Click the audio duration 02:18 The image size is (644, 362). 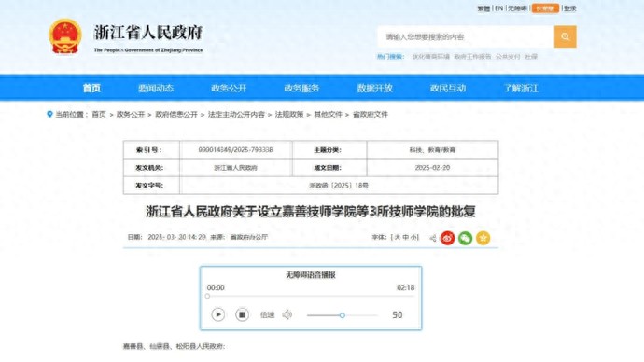[x=405, y=287]
